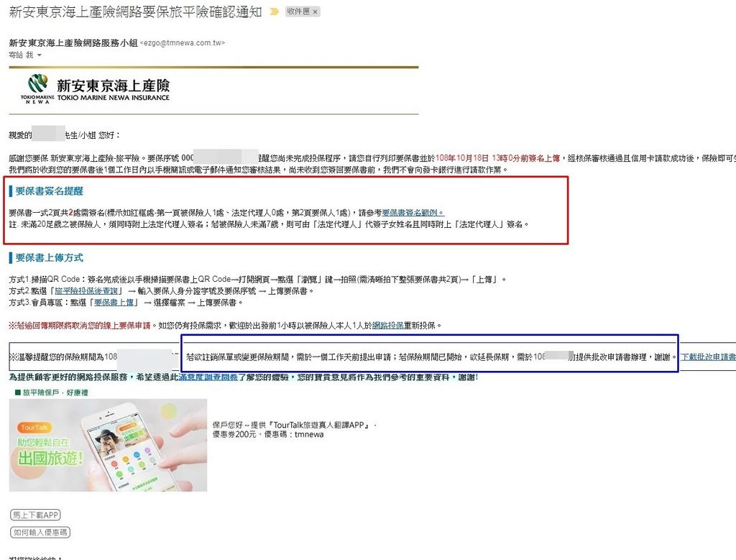
Task: Click sender name 新安東京海上產險網路服務小組
Action: [73, 42]
